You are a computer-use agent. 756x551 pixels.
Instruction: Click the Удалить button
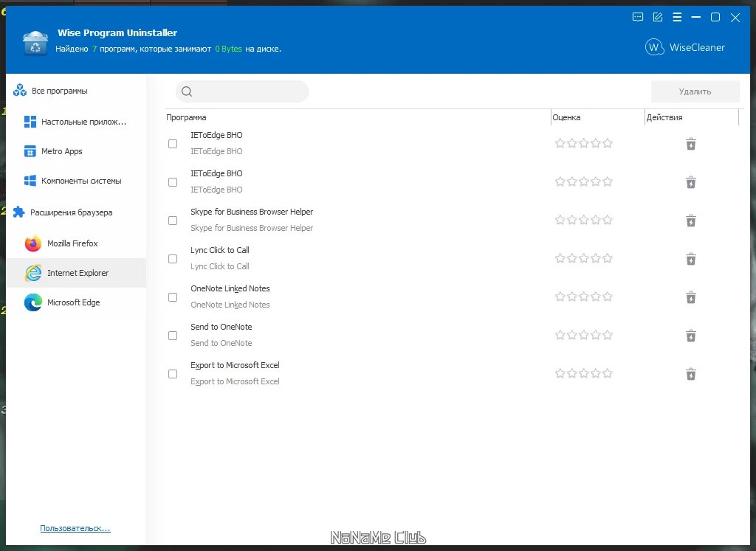click(695, 91)
